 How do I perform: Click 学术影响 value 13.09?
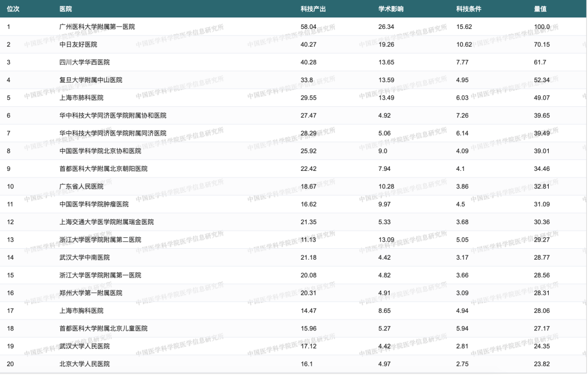tap(386, 239)
